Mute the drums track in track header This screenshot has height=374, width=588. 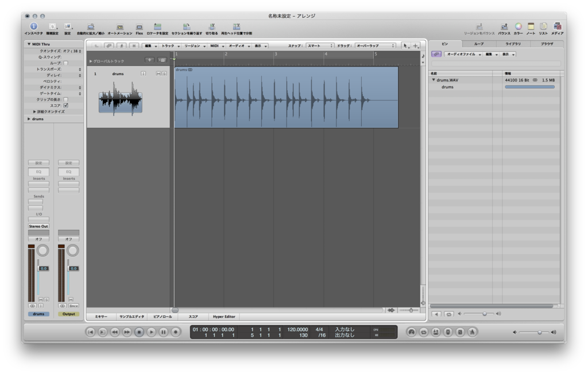pyautogui.click(x=158, y=74)
